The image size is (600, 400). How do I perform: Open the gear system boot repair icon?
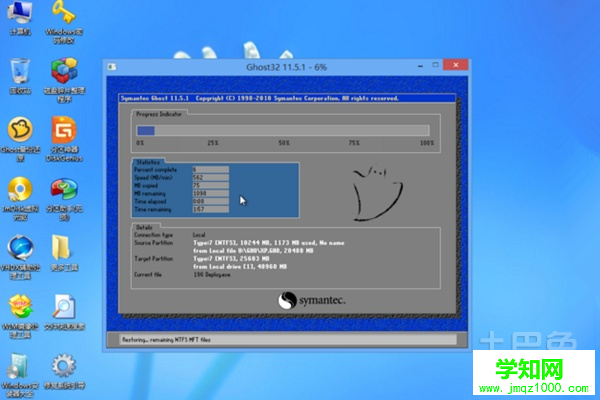coord(64,371)
